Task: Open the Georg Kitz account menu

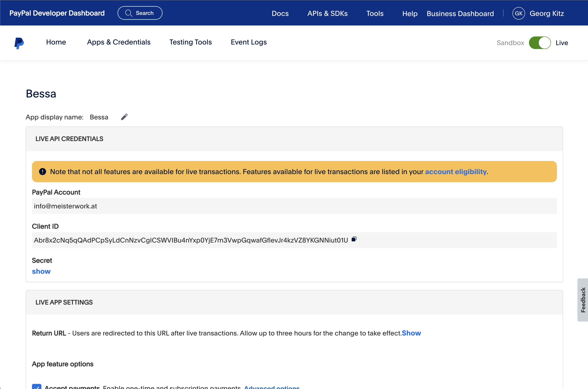Action: coord(547,13)
